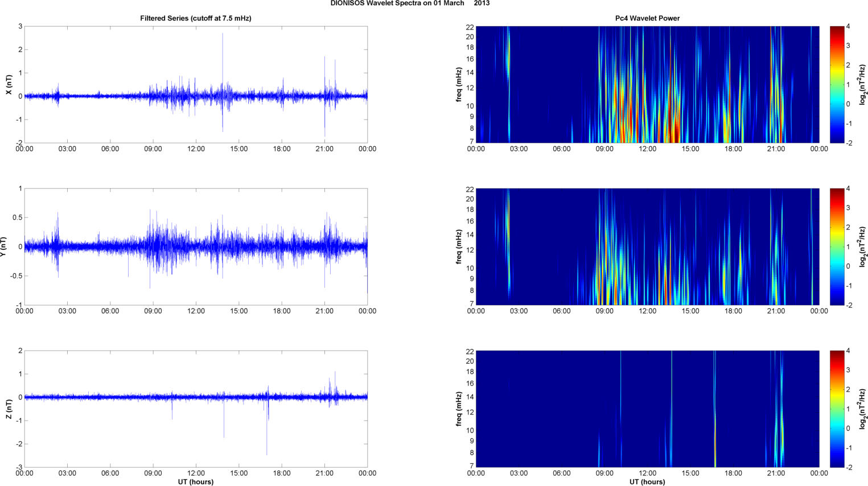Click the 'Filtered Series (cutoff at 7.5 mHz)' title
This screenshot has width=868, height=486.
pyautogui.click(x=196, y=18)
